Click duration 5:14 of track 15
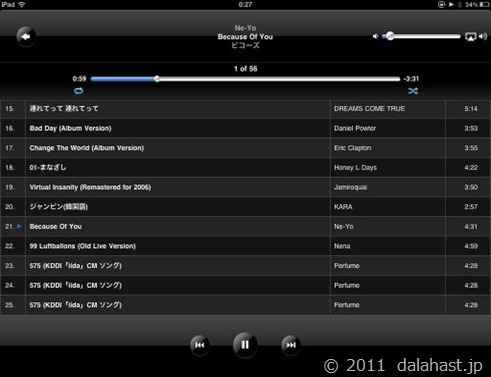The height and width of the screenshot is (377, 491). pos(471,109)
